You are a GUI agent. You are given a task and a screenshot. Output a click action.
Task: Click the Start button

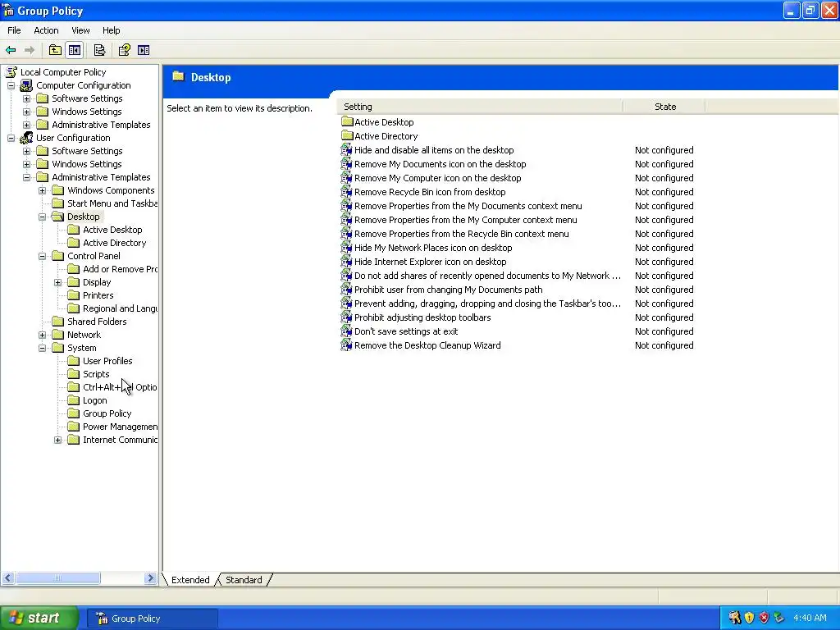point(39,618)
